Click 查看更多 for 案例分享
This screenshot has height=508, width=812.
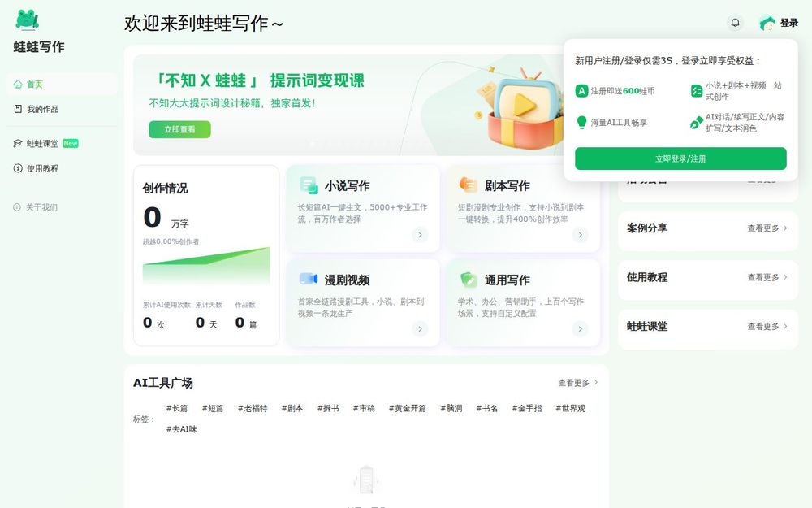762,228
